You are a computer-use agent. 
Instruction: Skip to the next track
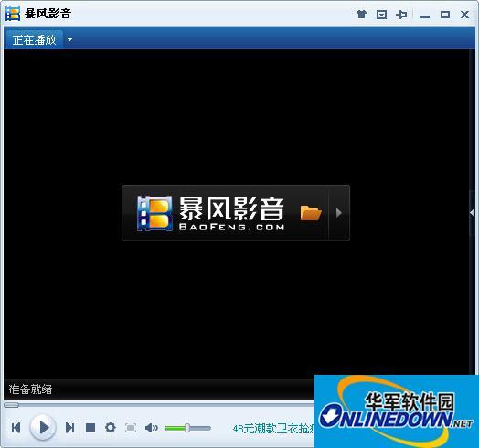70,428
